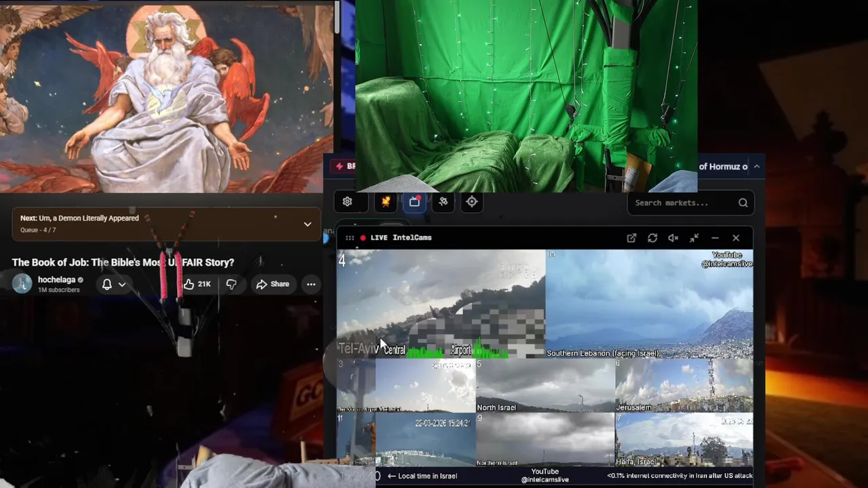This screenshot has width=868, height=488.
Task: Open IntelCams stream in new window
Action: pos(631,238)
